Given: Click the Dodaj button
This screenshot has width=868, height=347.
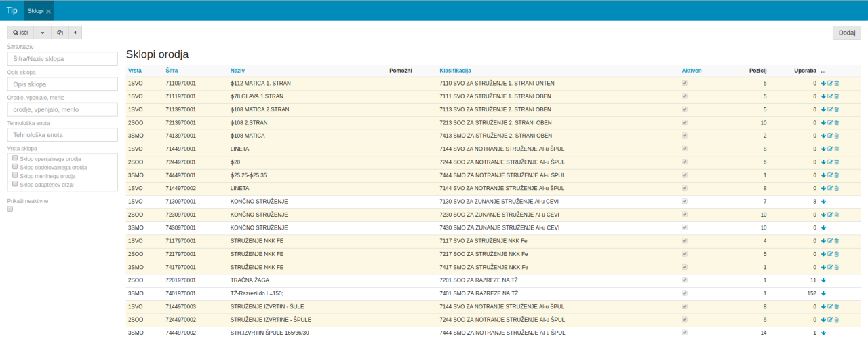Looking at the screenshot, I should tap(846, 33).
